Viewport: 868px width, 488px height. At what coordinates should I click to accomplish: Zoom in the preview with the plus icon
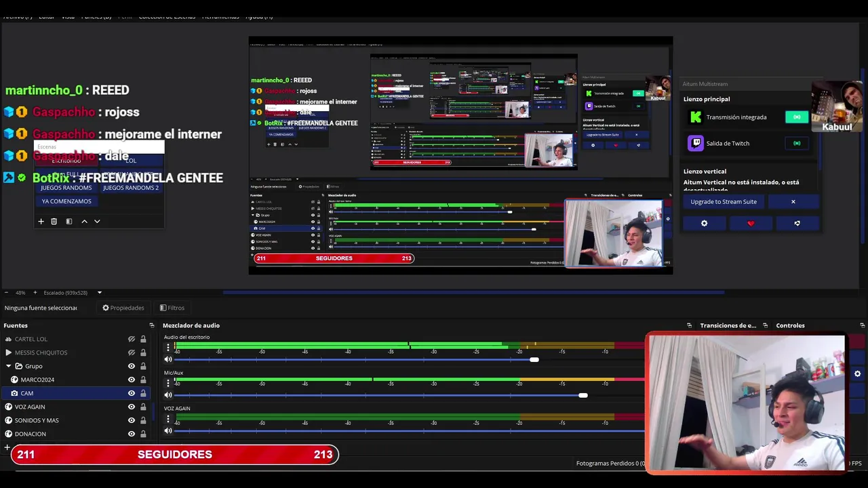coord(36,293)
